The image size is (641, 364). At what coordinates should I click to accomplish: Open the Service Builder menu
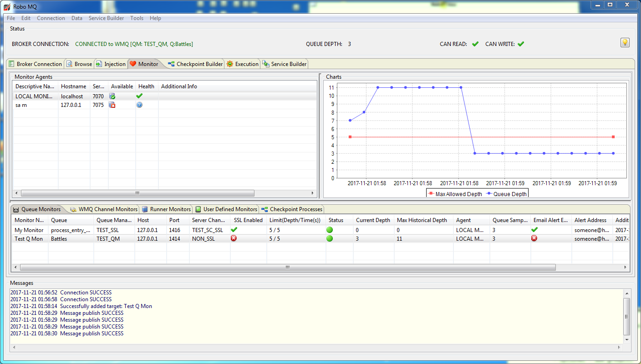click(106, 18)
